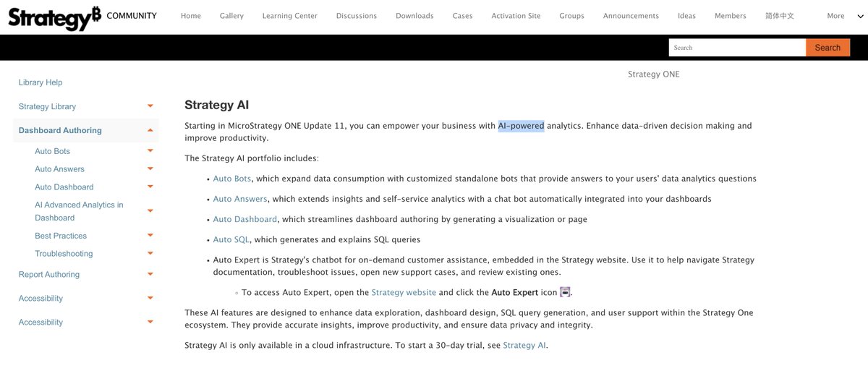Screen dimensions: 868x376
Task: Expand the Report Authoring arrow
Action: (150, 274)
